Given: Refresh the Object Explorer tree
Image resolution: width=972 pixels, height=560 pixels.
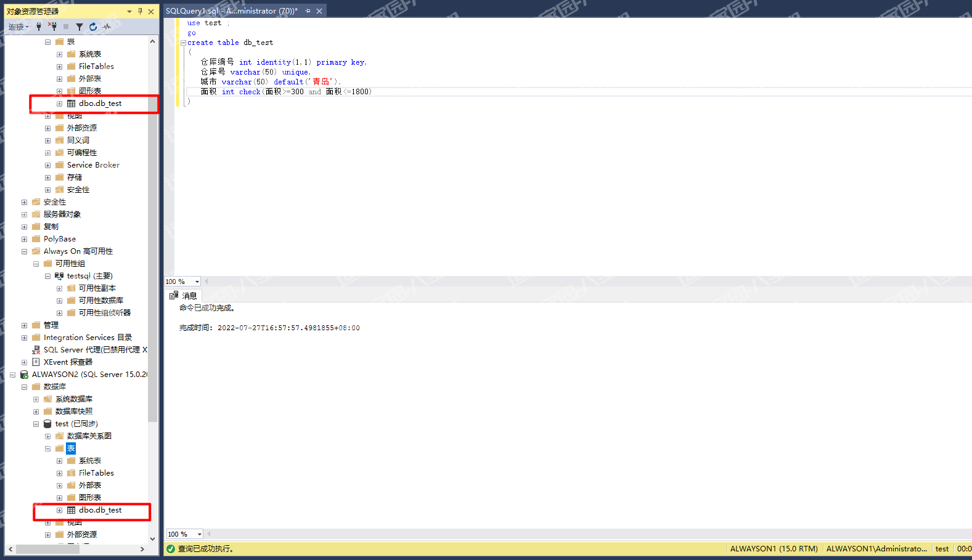Looking at the screenshot, I should coord(93,26).
